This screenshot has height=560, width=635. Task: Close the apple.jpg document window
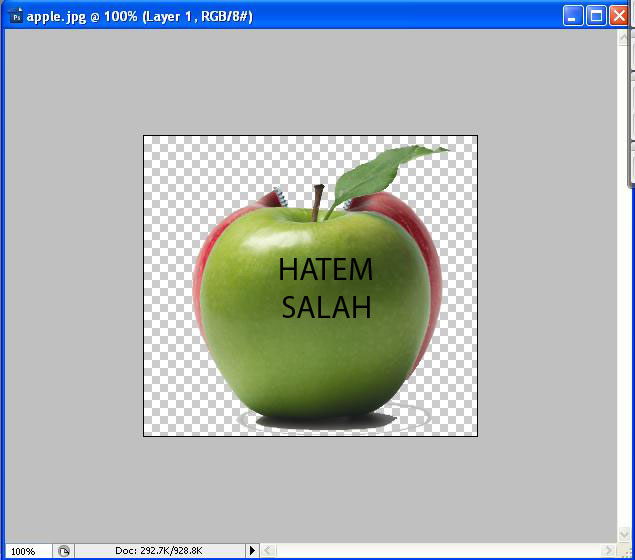619,16
